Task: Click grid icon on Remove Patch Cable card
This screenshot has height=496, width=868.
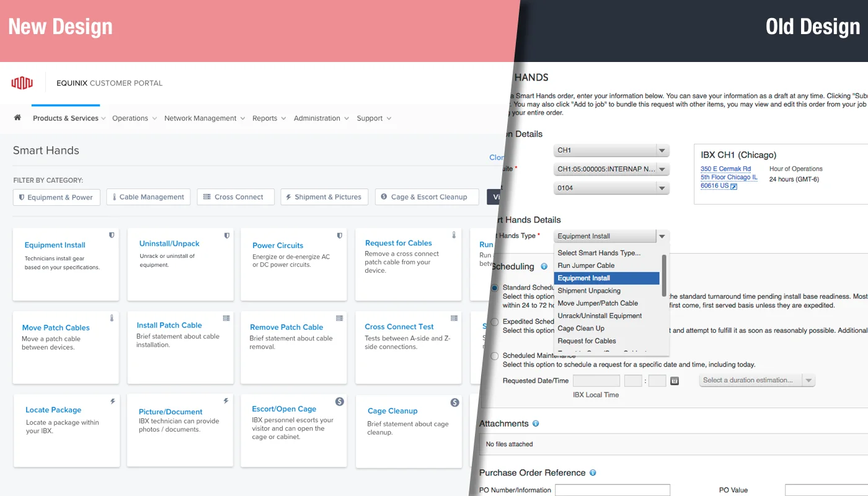Action: [339, 317]
